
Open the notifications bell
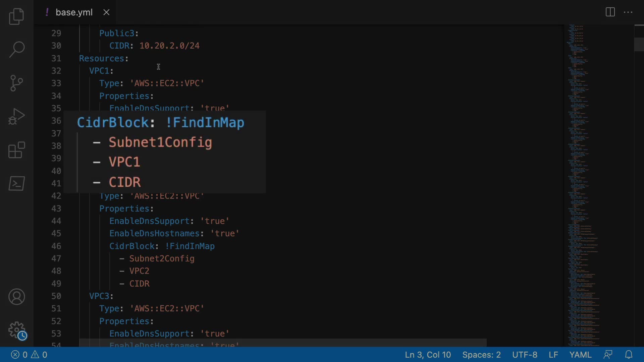coord(629,355)
